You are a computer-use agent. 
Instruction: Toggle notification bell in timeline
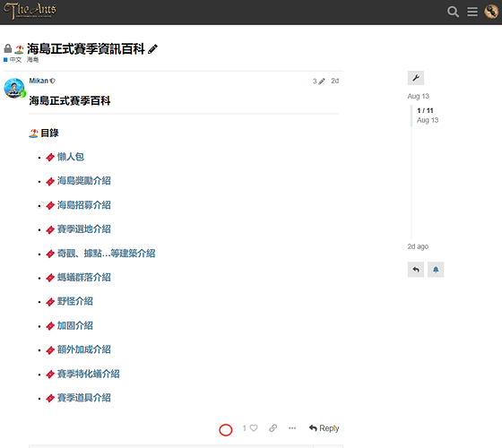click(436, 270)
